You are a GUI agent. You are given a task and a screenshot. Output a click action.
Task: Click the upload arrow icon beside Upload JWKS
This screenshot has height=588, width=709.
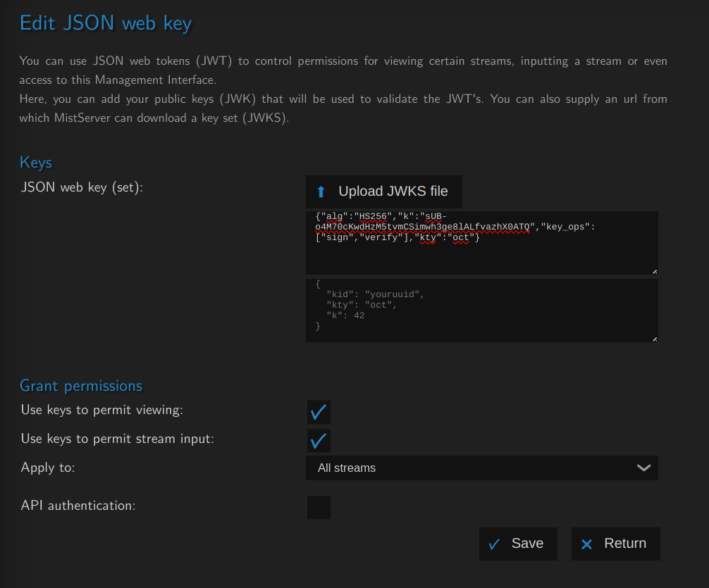pyautogui.click(x=321, y=192)
